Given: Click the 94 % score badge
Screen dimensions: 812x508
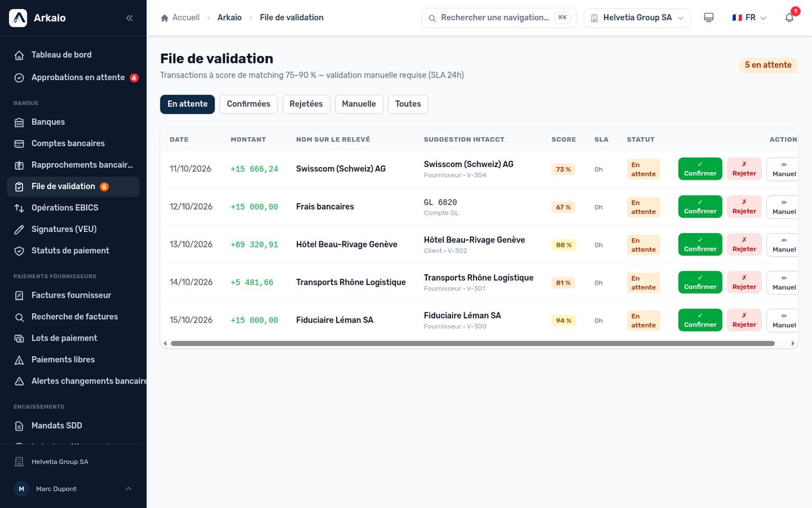Looking at the screenshot, I should tap(563, 321).
